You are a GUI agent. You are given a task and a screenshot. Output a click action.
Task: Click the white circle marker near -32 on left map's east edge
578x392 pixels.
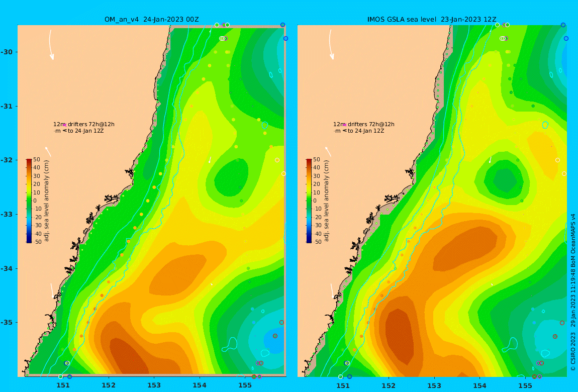coord(277,160)
